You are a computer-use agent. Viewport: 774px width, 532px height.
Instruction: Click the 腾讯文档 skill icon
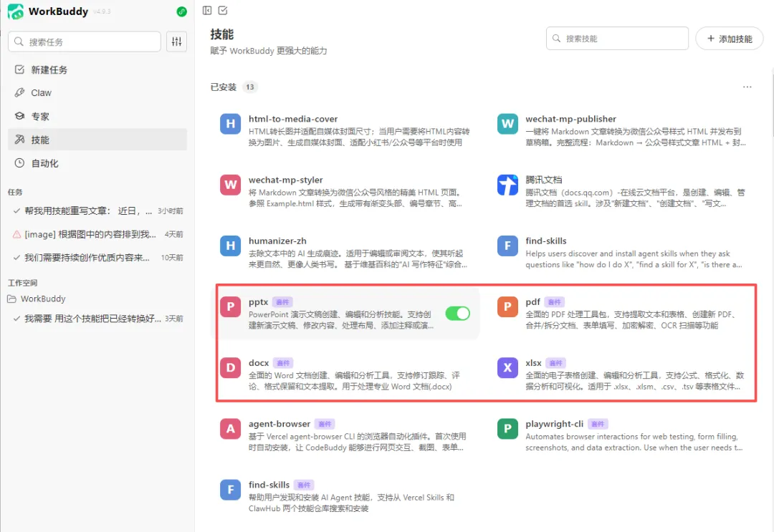coord(507,185)
